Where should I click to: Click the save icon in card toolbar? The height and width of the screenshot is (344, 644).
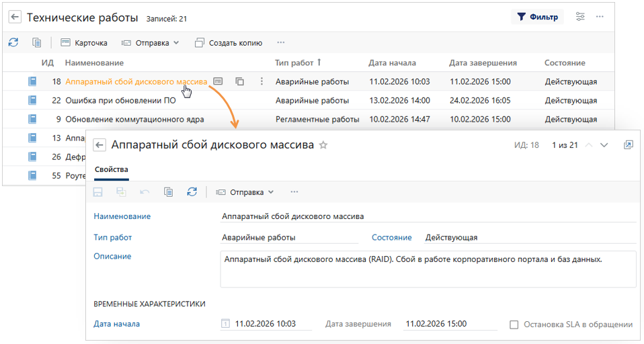[x=98, y=192]
